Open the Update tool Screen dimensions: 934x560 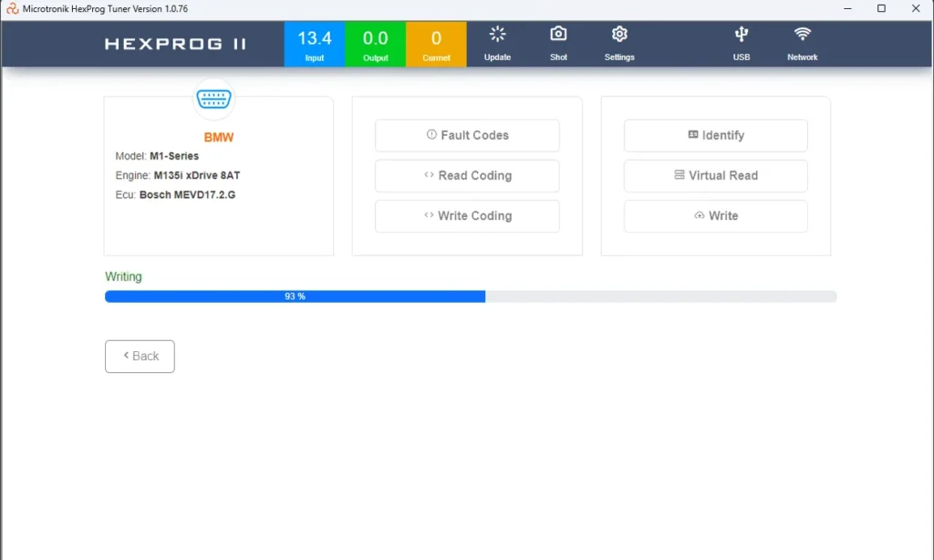click(497, 43)
